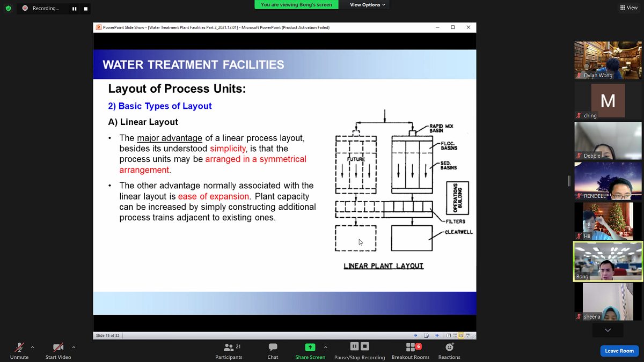The width and height of the screenshot is (644, 362).
Task: Click the View layout button
Action: coord(629,8)
